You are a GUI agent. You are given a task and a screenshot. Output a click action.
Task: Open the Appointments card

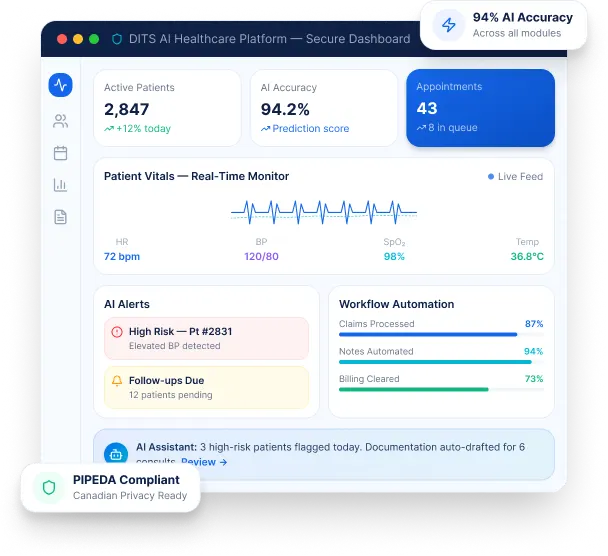pos(480,108)
